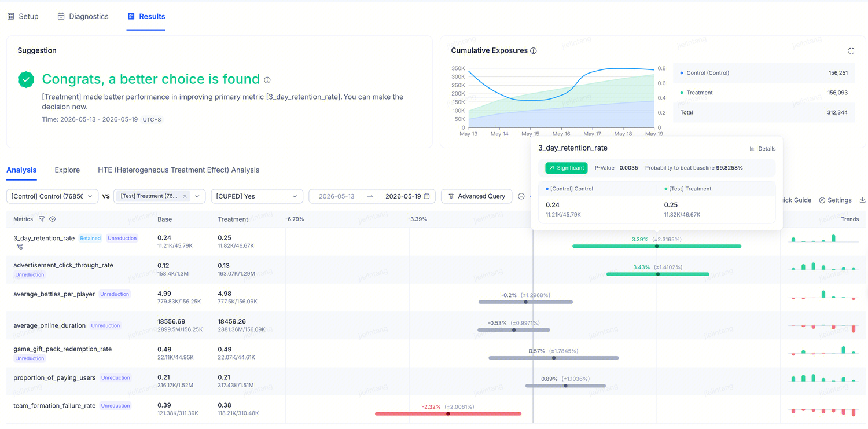Click advertisement_click_through_rate metric name
The height and width of the screenshot is (429, 868).
[x=64, y=265]
